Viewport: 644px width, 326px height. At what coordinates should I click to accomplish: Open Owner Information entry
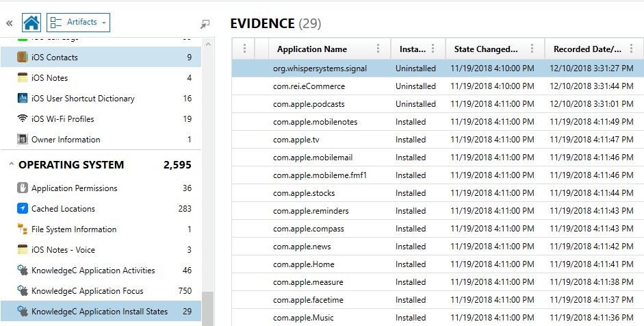click(x=101, y=139)
